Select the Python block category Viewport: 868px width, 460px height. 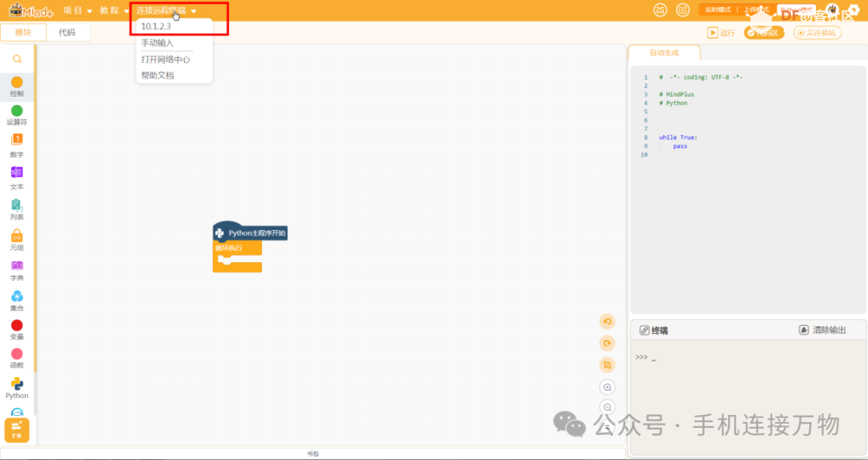(17, 388)
